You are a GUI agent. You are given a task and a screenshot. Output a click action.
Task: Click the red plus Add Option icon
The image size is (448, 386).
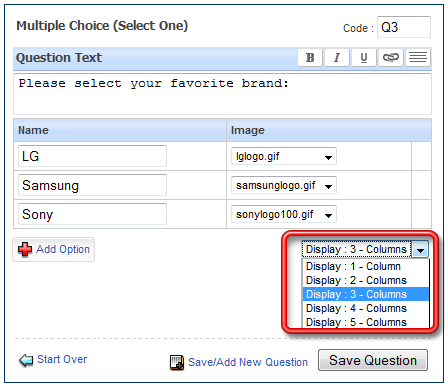[25, 249]
